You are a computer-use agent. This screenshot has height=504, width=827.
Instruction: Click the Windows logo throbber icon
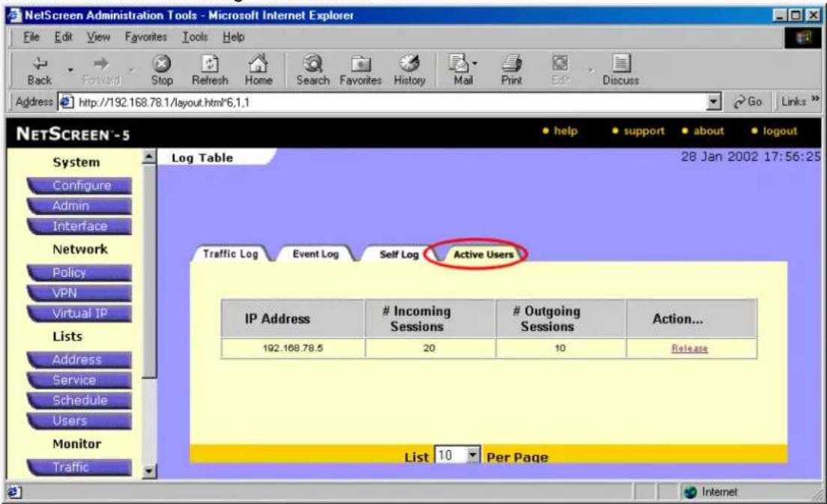click(x=803, y=37)
